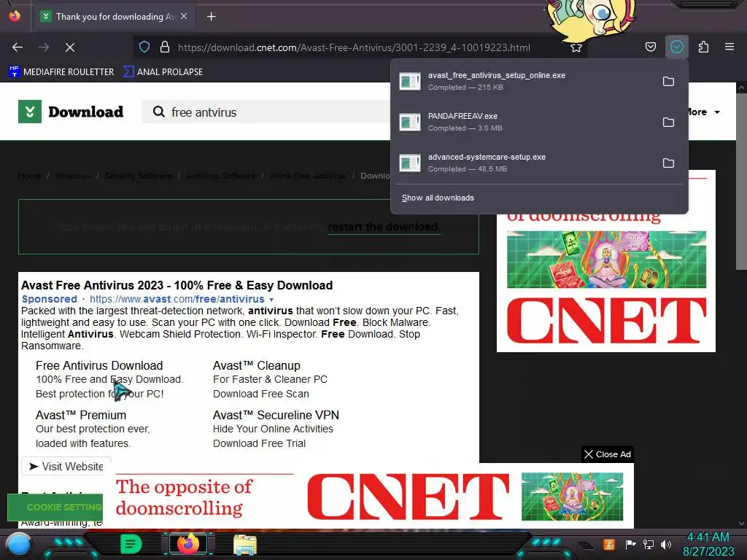The width and height of the screenshot is (747, 560).
Task: Click the Visit Website button
Action: point(66,466)
